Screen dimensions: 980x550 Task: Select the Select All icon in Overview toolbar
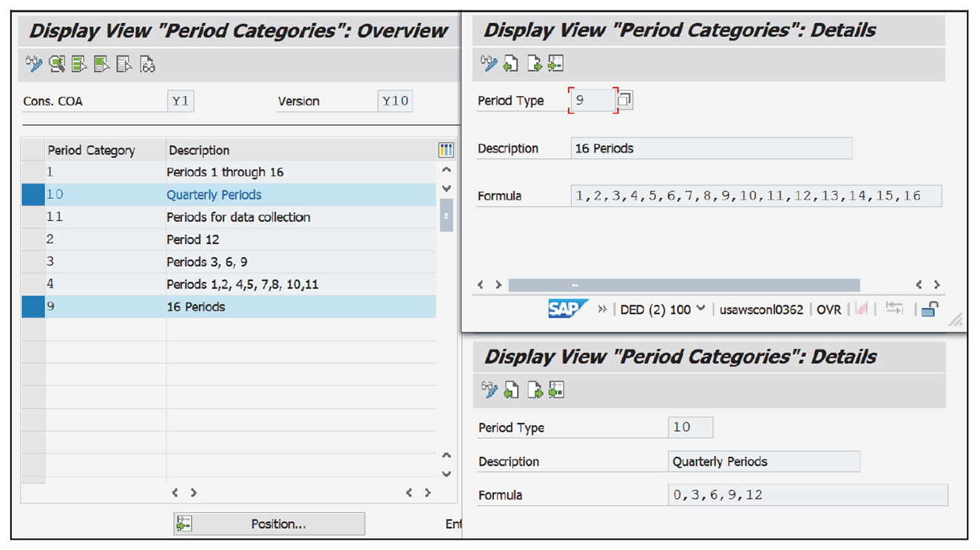77,64
